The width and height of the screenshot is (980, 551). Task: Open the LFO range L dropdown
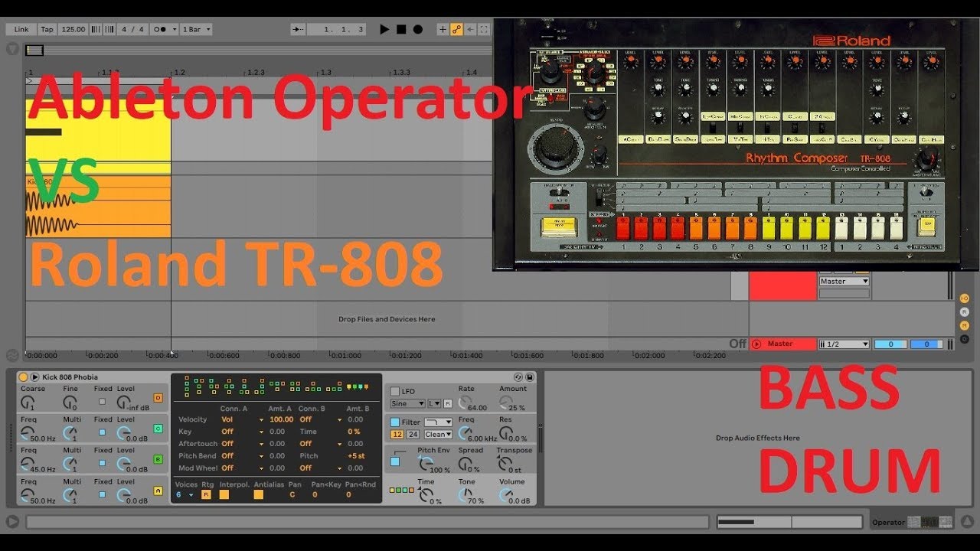click(x=434, y=403)
